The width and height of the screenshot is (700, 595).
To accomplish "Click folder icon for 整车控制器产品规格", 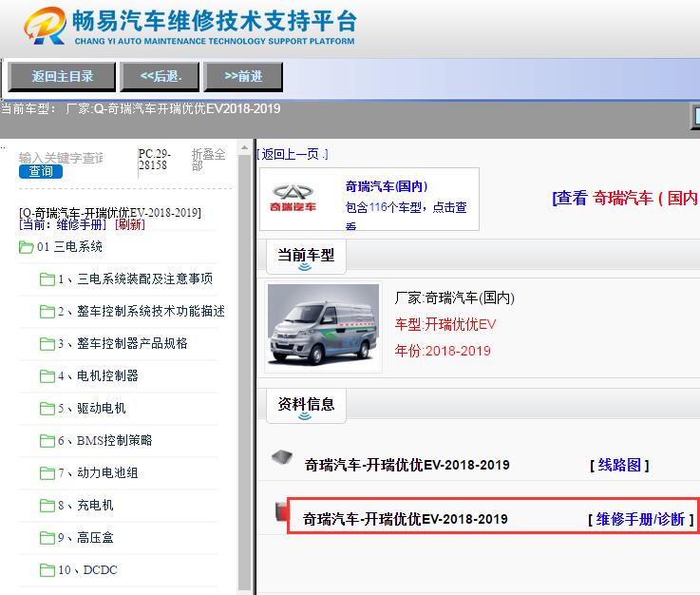I will pyautogui.click(x=47, y=344).
